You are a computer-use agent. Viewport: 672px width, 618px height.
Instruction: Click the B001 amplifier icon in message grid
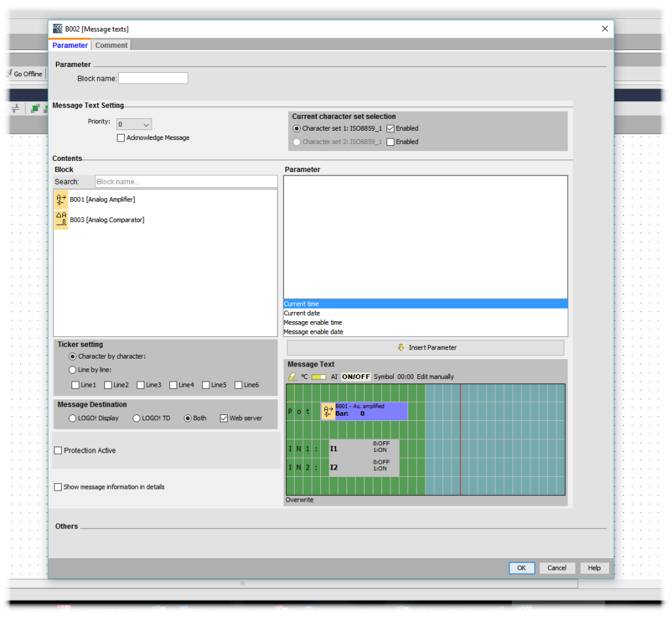tap(327, 412)
